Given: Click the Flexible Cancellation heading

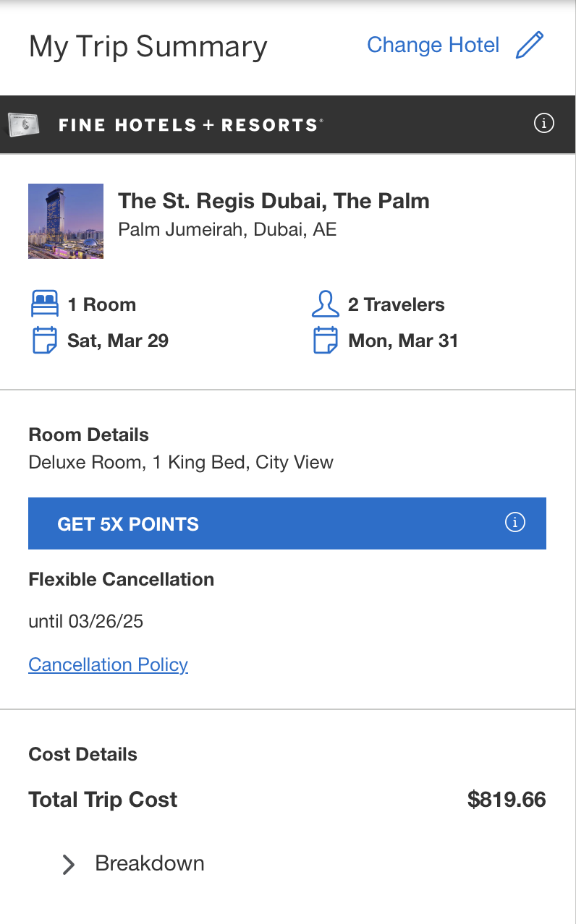Looking at the screenshot, I should coord(122,579).
